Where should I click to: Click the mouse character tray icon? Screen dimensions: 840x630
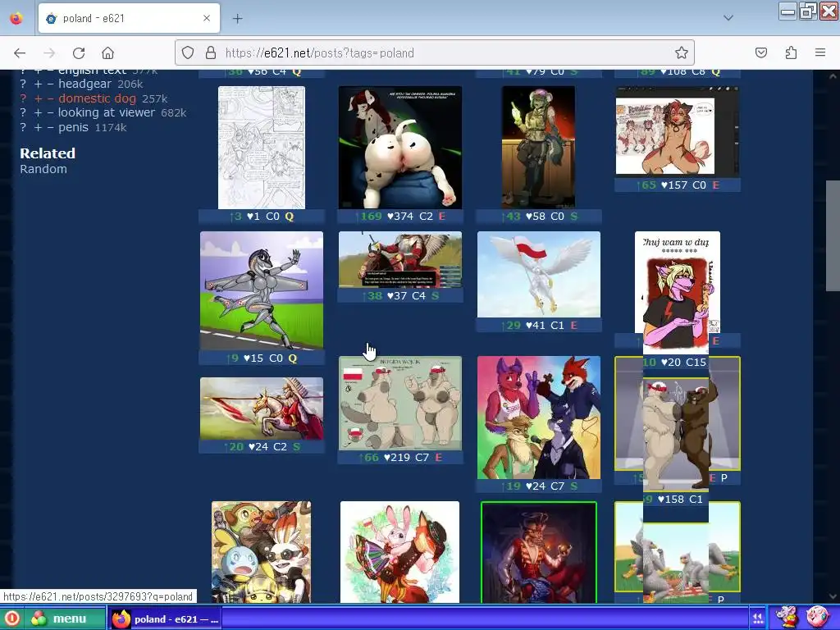[x=786, y=617]
